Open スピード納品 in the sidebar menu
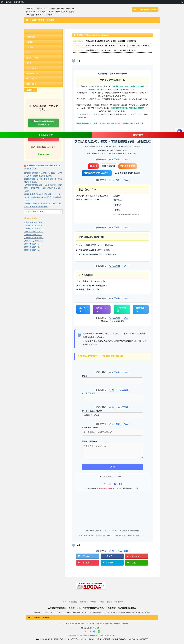Screen dimensions: 184x644 tap(43, 68)
